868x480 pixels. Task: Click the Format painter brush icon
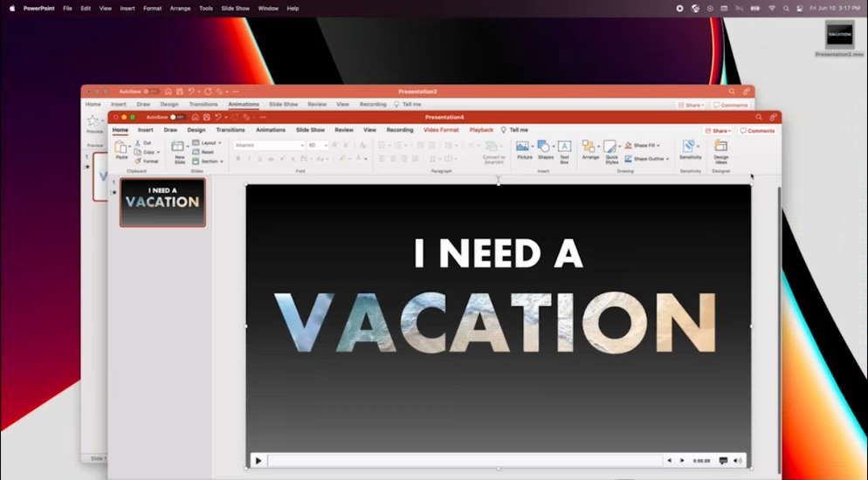[138, 161]
